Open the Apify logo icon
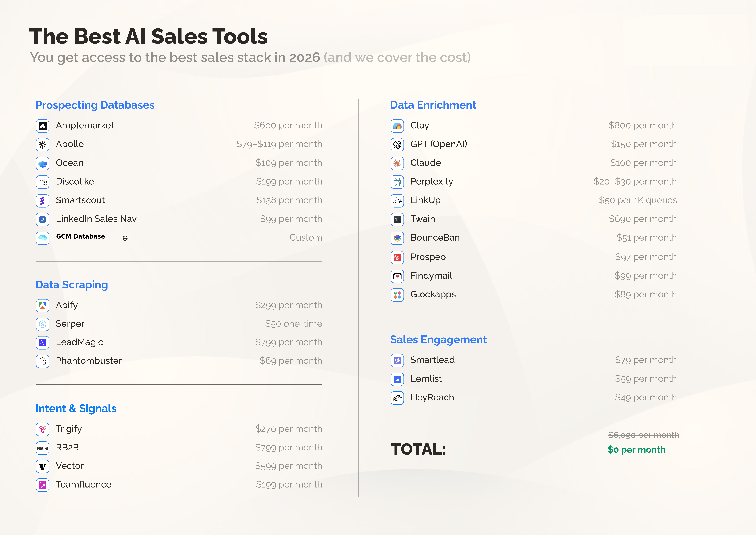 pyautogui.click(x=42, y=306)
